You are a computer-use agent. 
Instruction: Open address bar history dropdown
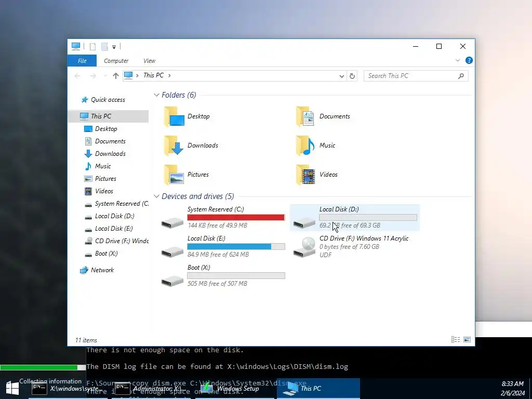[342, 76]
